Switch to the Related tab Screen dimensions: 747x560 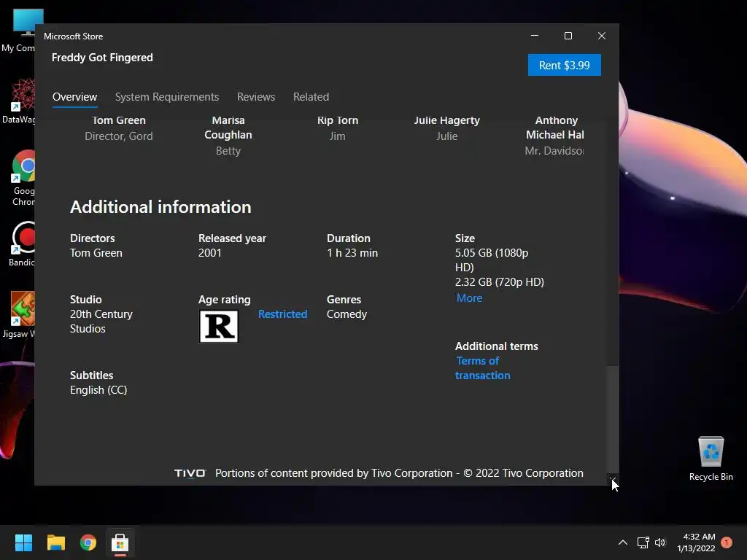tap(311, 97)
